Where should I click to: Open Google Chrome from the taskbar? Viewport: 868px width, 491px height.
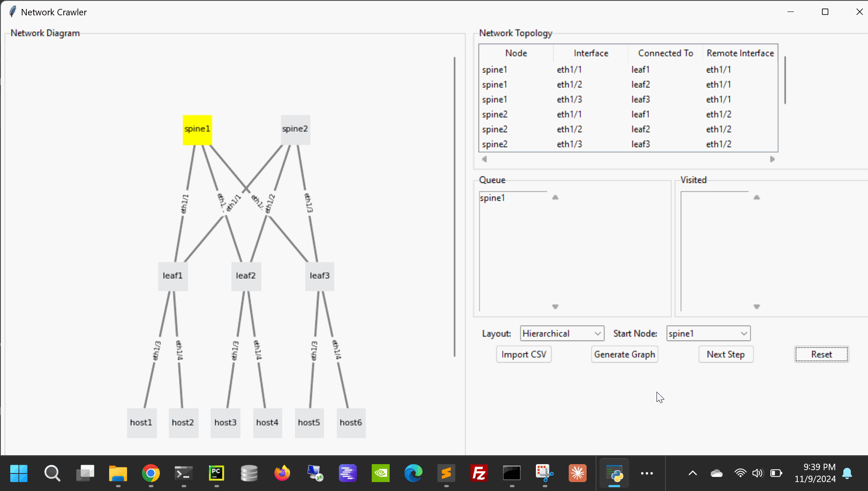151,473
